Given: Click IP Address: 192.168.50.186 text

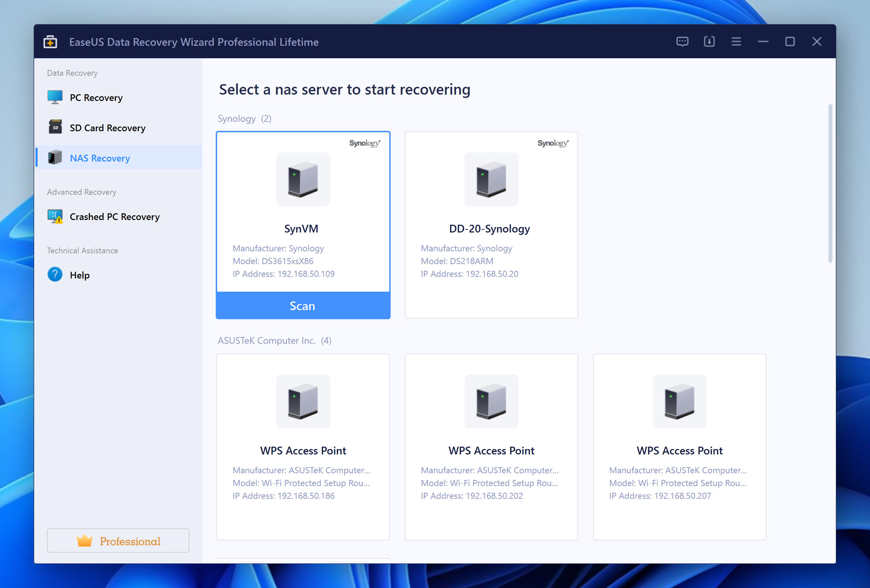Looking at the screenshot, I should pyautogui.click(x=283, y=496).
